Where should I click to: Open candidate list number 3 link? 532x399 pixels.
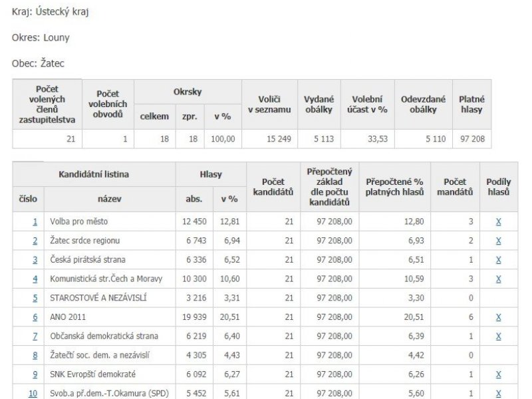(x=35, y=260)
